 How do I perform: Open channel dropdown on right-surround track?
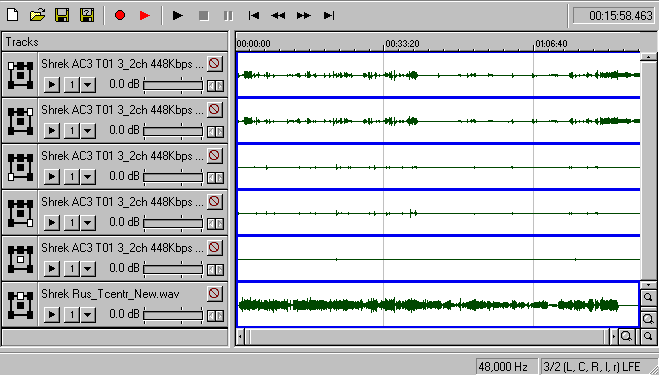click(x=87, y=223)
